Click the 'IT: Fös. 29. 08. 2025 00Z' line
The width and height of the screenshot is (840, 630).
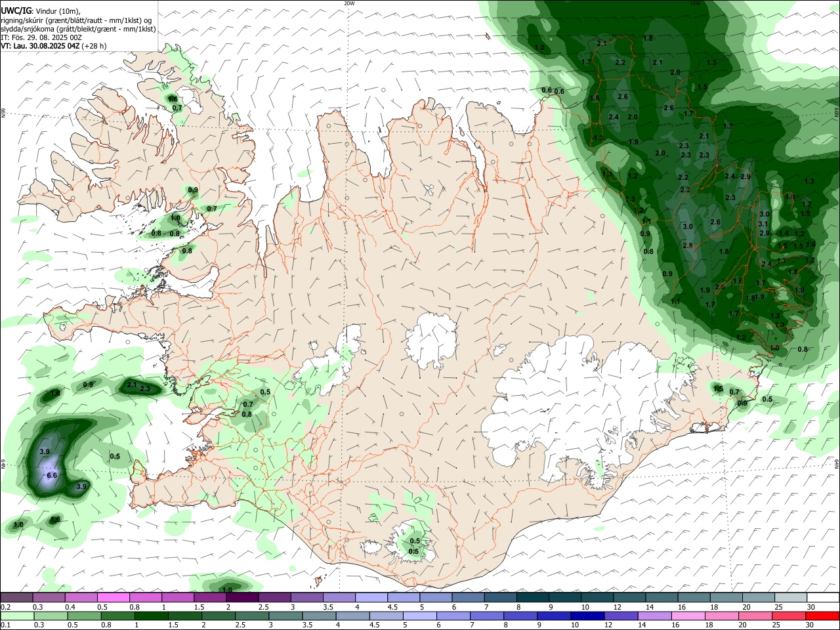(41, 37)
